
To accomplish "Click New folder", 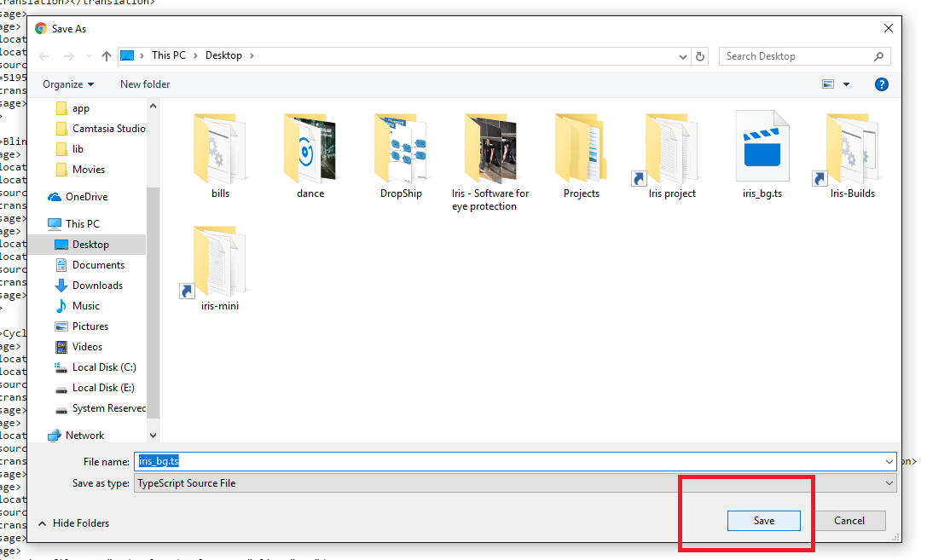I will click(145, 84).
